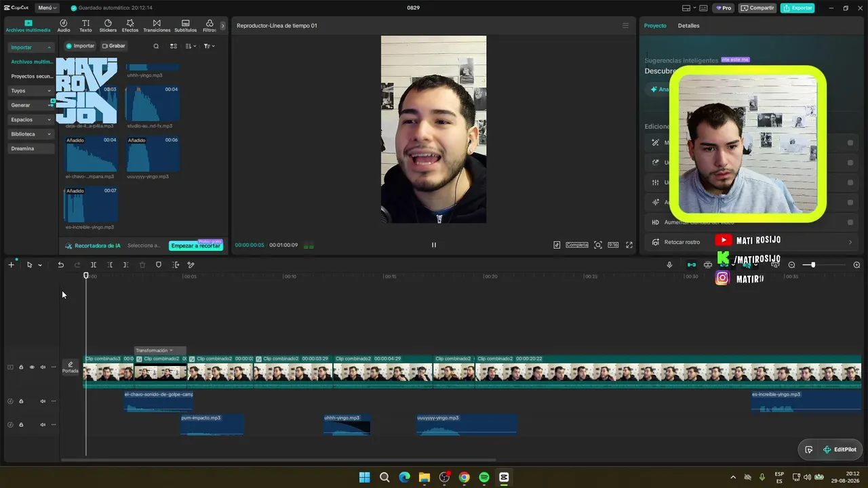Switch media grid view icon

(174, 46)
